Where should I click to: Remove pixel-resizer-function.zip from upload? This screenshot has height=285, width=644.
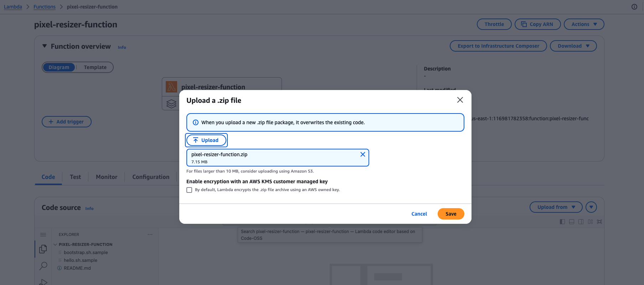coord(362,154)
